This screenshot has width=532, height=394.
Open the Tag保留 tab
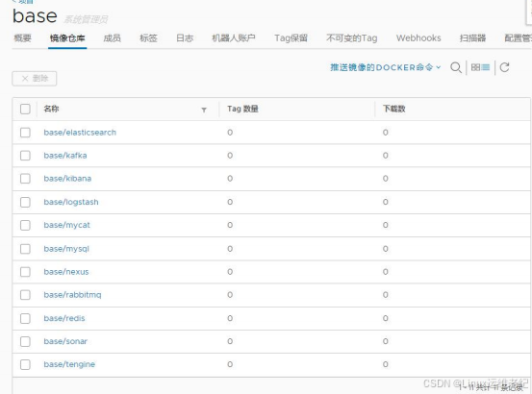pyautogui.click(x=291, y=37)
